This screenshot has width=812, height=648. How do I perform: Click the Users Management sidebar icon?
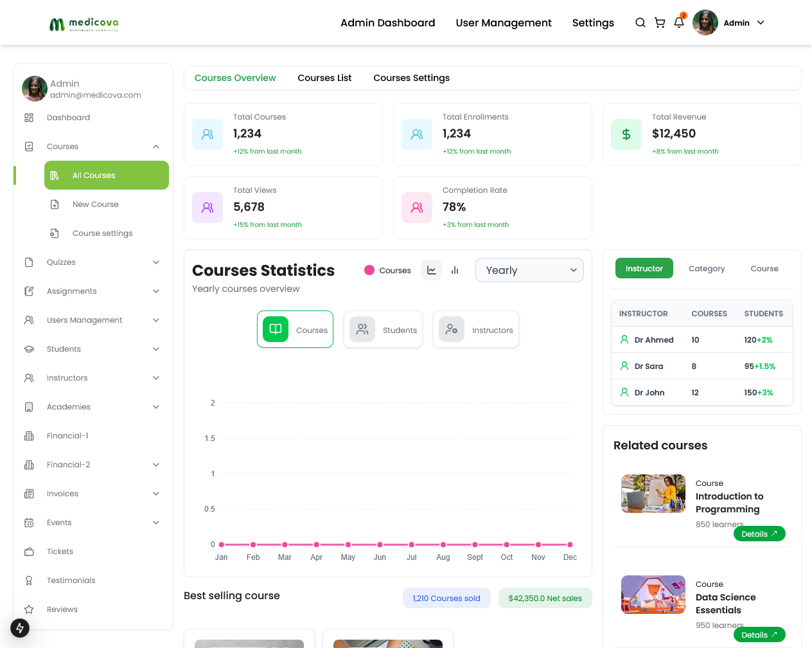[x=29, y=320]
